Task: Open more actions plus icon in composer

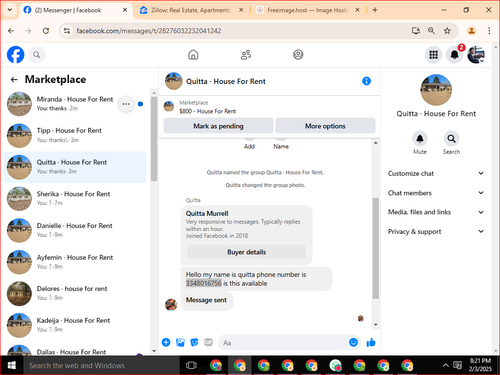Action: click(x=166, y=342)
